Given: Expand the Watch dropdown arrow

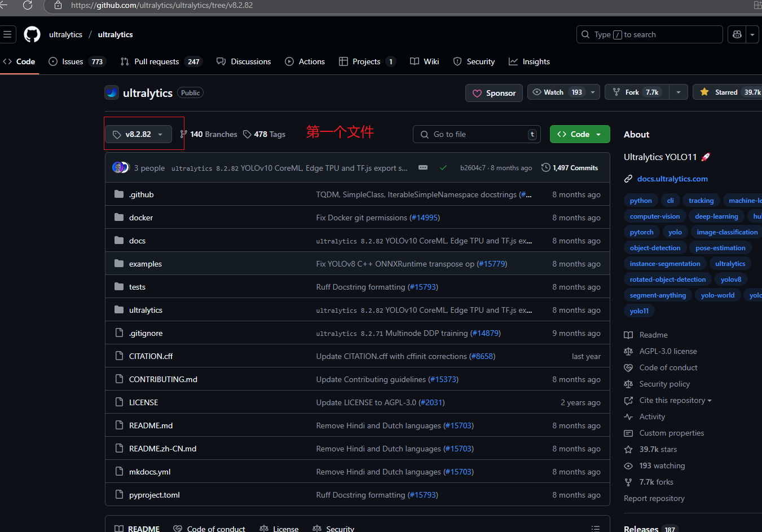Looking at the screenshot, I should [593, 92].
